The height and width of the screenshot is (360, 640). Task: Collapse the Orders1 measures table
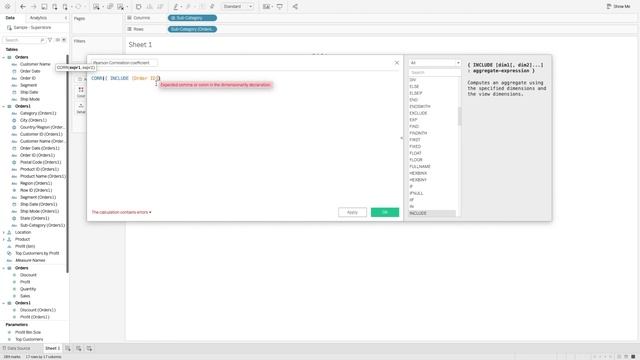point(4,303)
